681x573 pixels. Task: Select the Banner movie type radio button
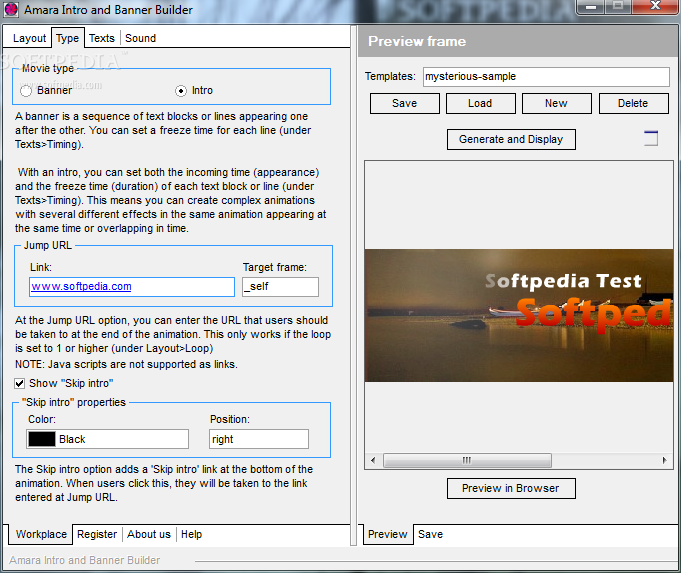coord(26,91)
